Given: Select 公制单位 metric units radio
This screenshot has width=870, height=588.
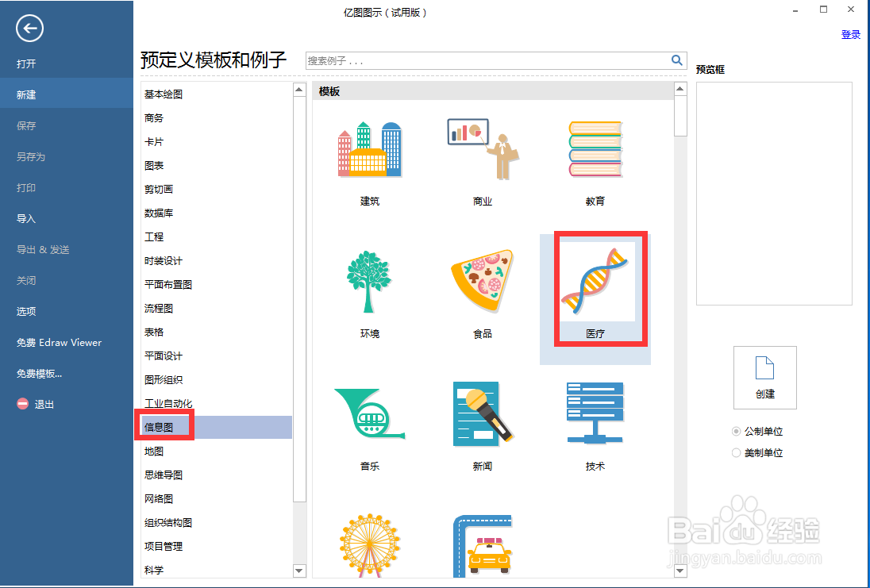Looking at the screenshot, I should [x=737, y=431].
